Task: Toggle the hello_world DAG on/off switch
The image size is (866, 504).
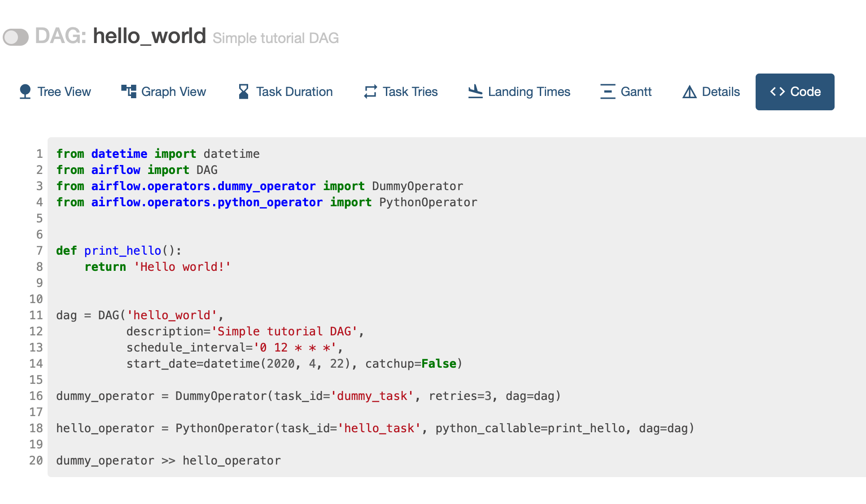Action: [16, 37]
